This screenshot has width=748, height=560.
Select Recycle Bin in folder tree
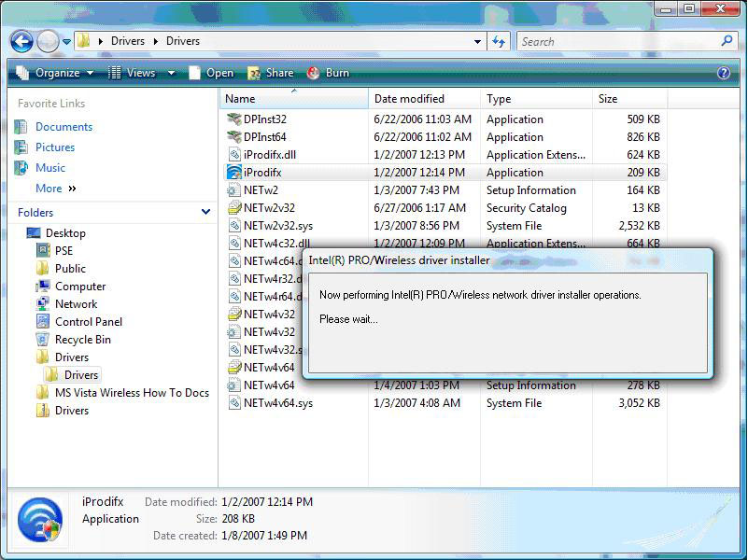(82, 340)
